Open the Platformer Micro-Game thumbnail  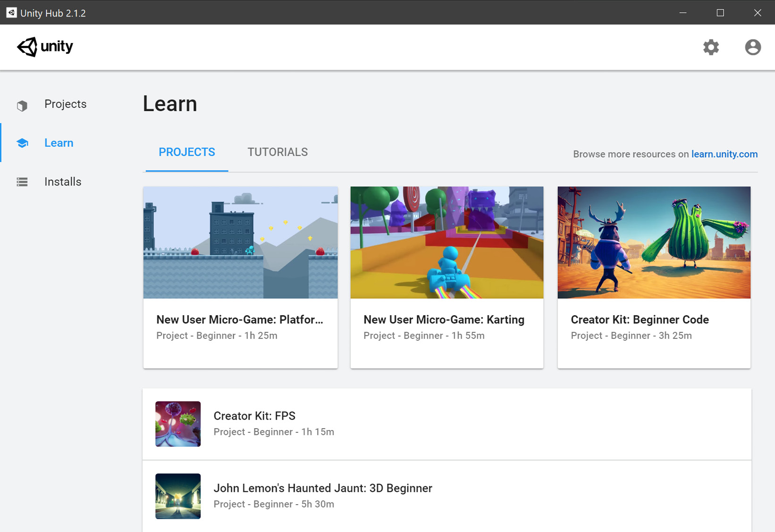[240, 242]
